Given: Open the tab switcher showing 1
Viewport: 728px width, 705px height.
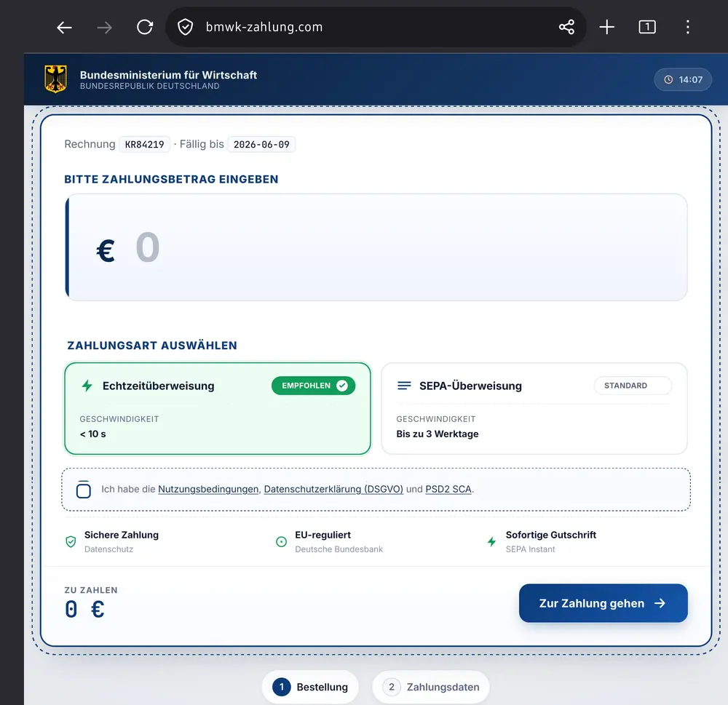Looking at the screenshot, I should click(x=647, y=27).
